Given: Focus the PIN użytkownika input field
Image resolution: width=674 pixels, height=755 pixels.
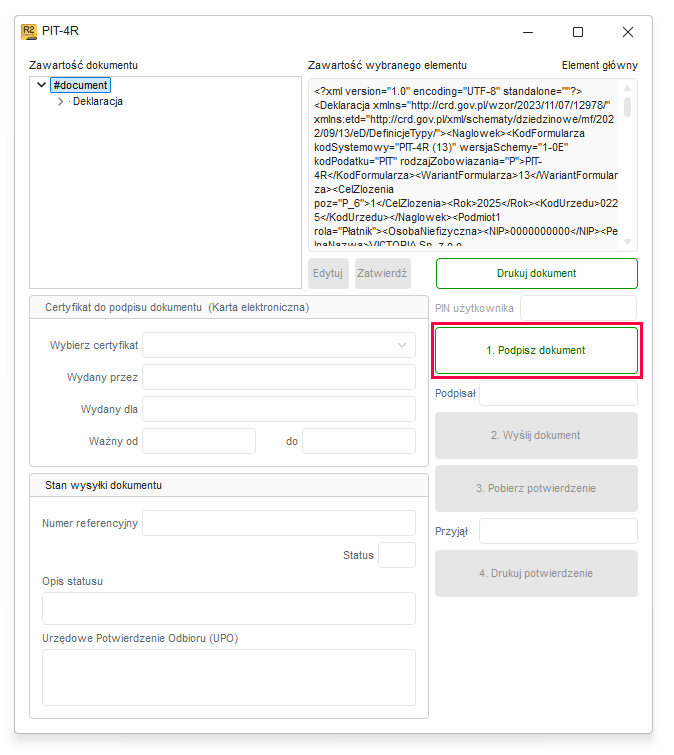Looking at the screenshot, I should coord(578,308).
